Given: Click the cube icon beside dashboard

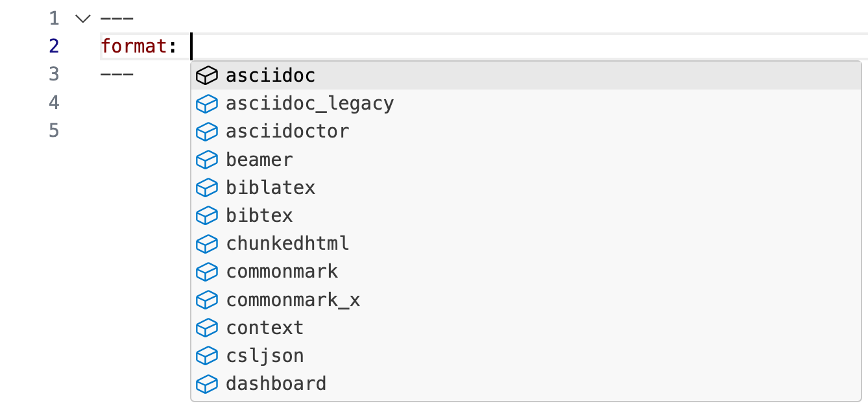Looking at the screenshot, I should point(206,383).
